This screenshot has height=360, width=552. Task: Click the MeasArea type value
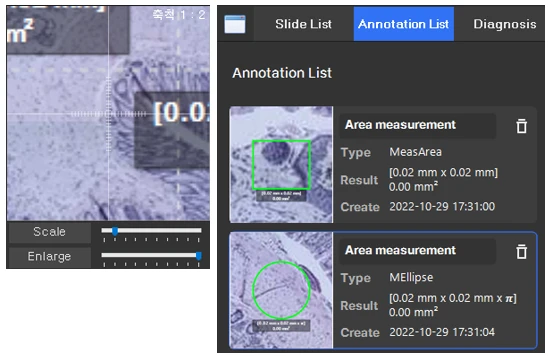click(x=415, y=152)
